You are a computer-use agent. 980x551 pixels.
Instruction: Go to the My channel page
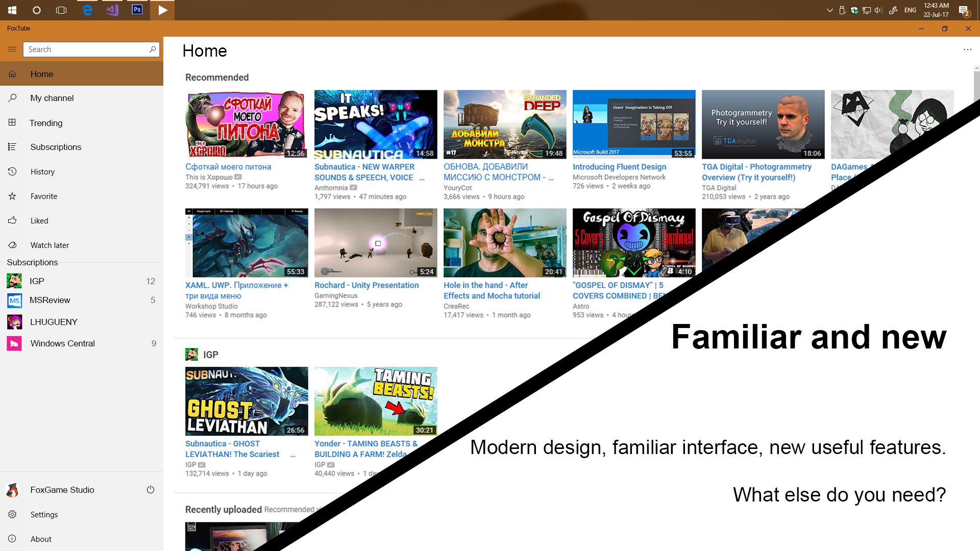(x=52, y=98)
